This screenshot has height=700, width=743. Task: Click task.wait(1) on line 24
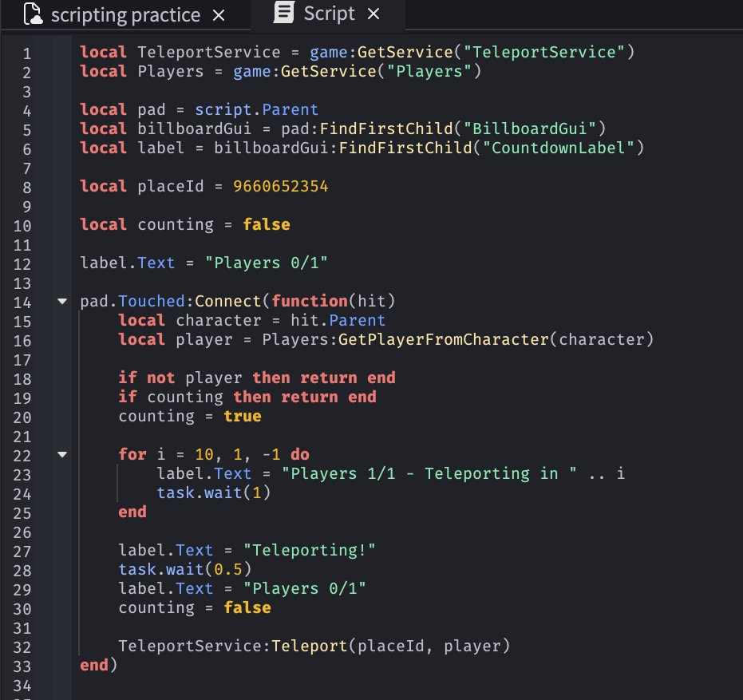[x=214, y=493]
